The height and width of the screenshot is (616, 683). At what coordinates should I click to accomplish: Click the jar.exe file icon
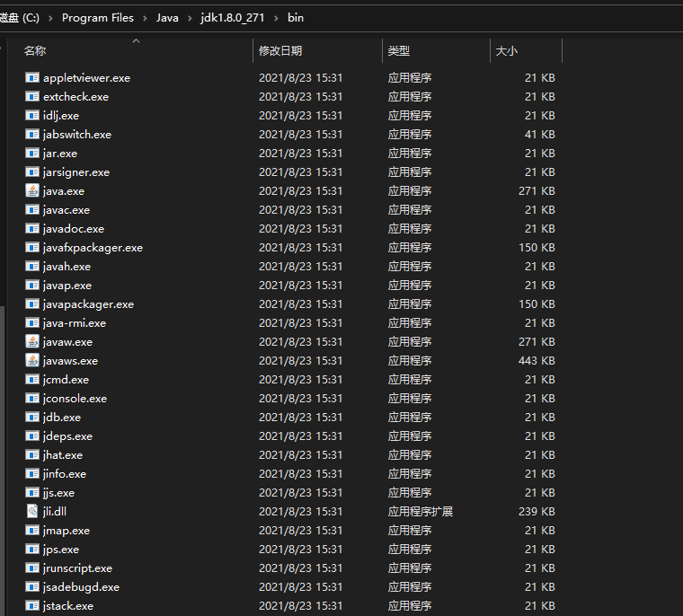32,153
